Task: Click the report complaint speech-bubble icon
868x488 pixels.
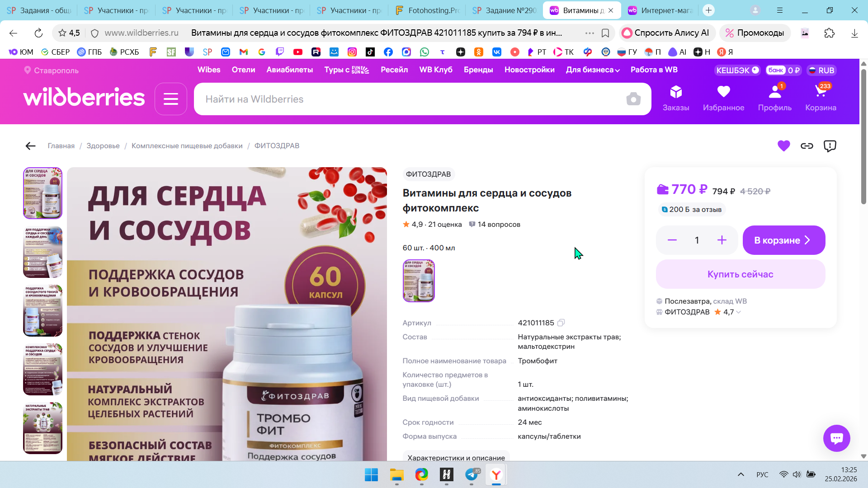Action: click(830, 146)
